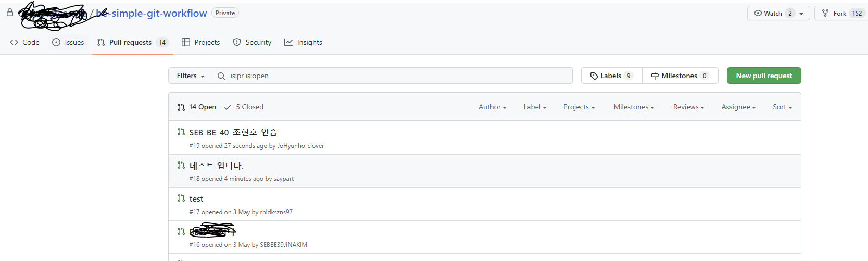The height and width of the screenshot is (261, 868).
Task: Click the fork count 152
Action: click(x=857, y=13)
